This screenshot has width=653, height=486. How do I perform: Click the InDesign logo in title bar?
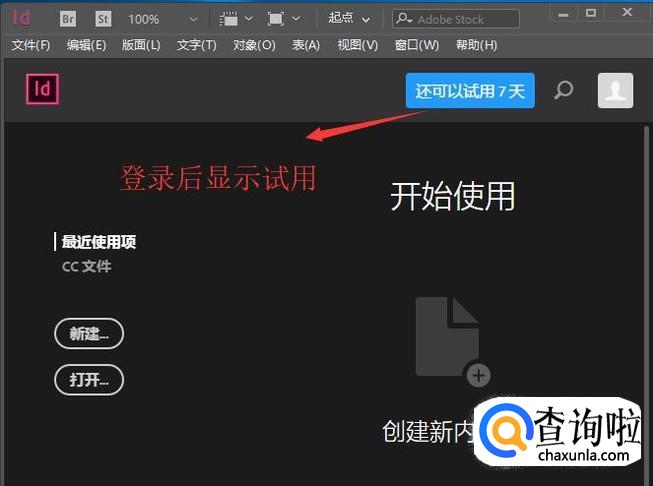pos(21,17)
